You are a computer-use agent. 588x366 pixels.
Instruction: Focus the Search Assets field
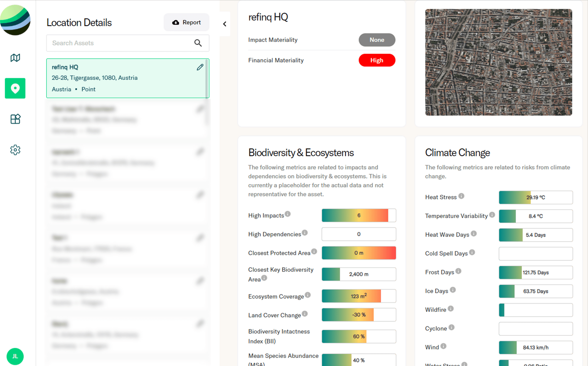128,43
